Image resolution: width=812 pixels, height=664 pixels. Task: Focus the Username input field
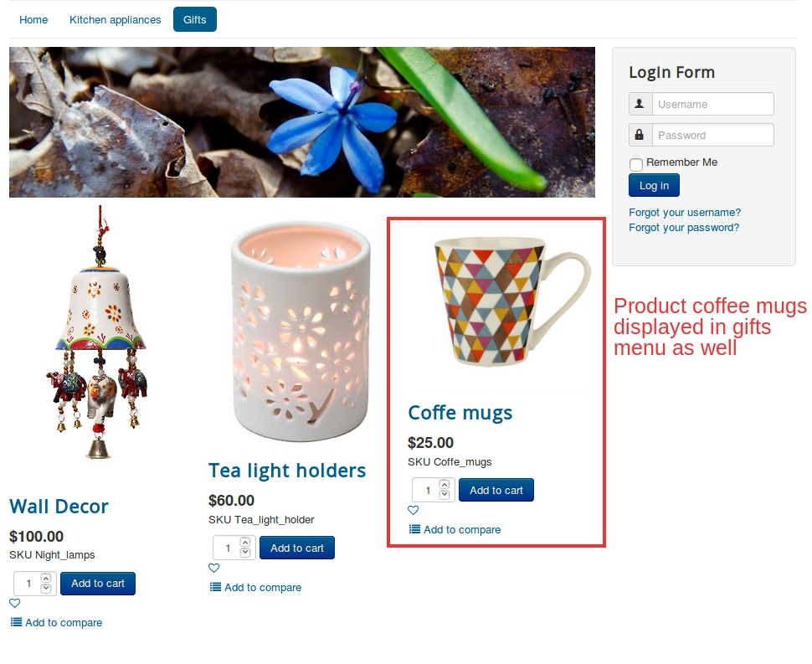713,104
